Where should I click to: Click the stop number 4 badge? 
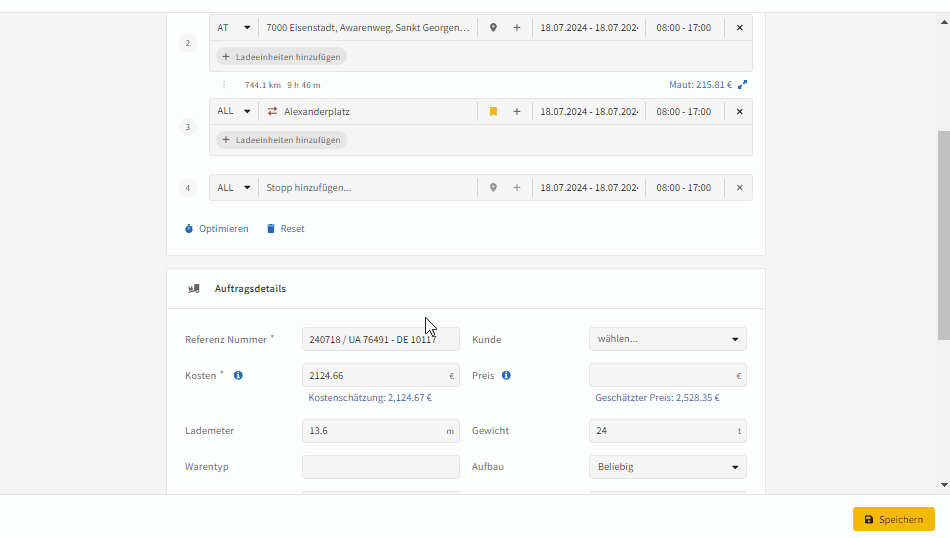188,188
